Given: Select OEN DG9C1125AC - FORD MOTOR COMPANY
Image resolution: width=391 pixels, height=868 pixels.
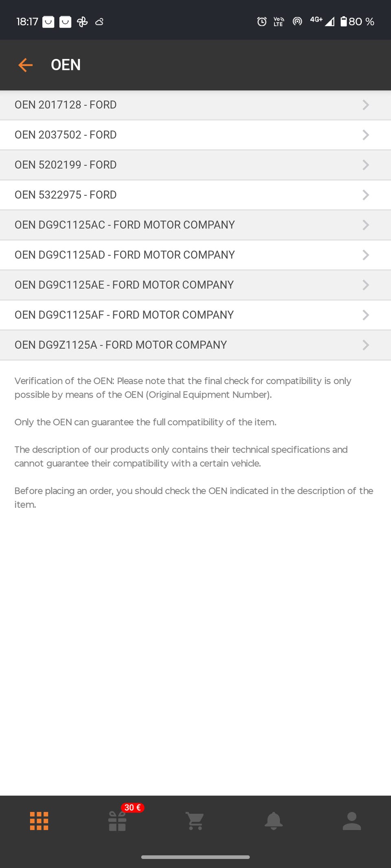Looking at the screenshot, I should pos(195,225).
